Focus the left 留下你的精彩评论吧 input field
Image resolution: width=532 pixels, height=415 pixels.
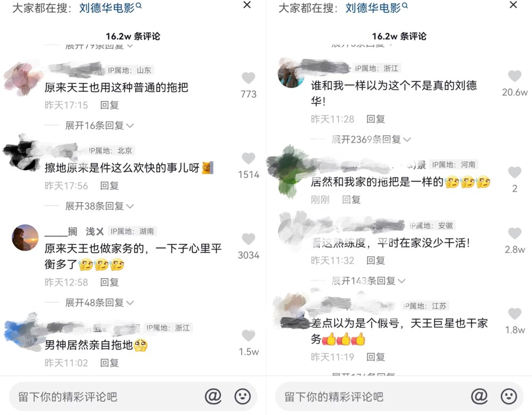(105, 396)
